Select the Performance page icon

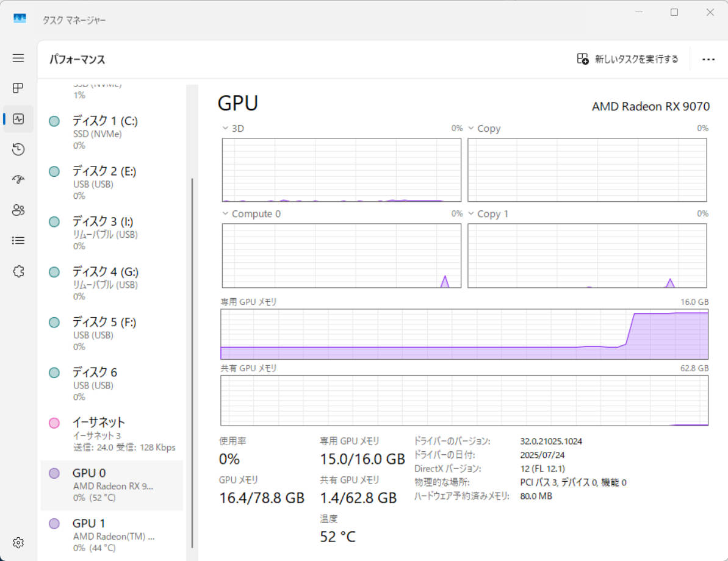tap(18, 120)
